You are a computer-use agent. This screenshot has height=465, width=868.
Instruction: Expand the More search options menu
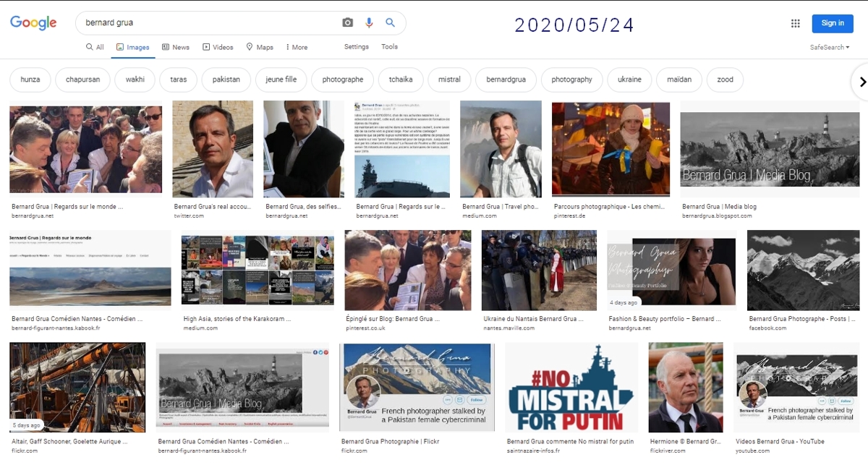pos(296,47)
